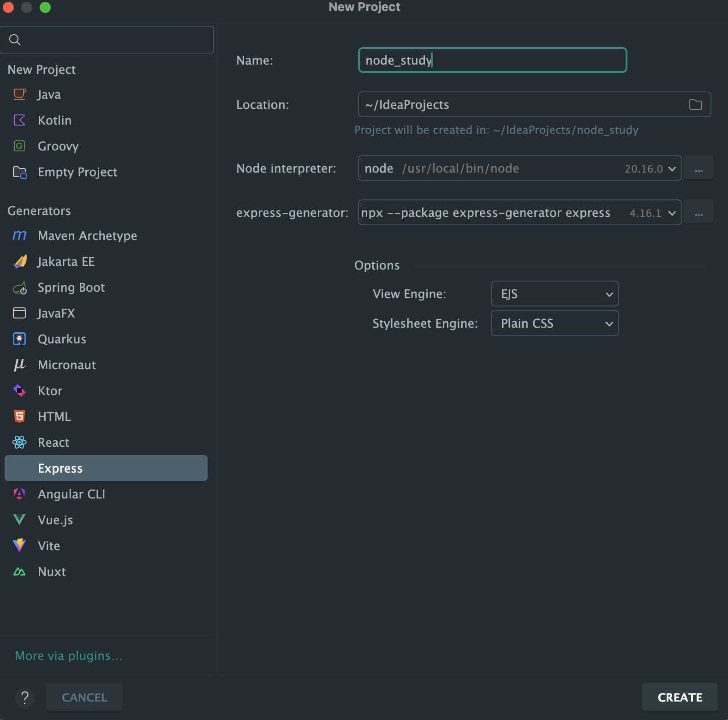This screenshot has height=720, width=728.
Task: Click the Empty Project folder icon
Action: coord(19,172)
